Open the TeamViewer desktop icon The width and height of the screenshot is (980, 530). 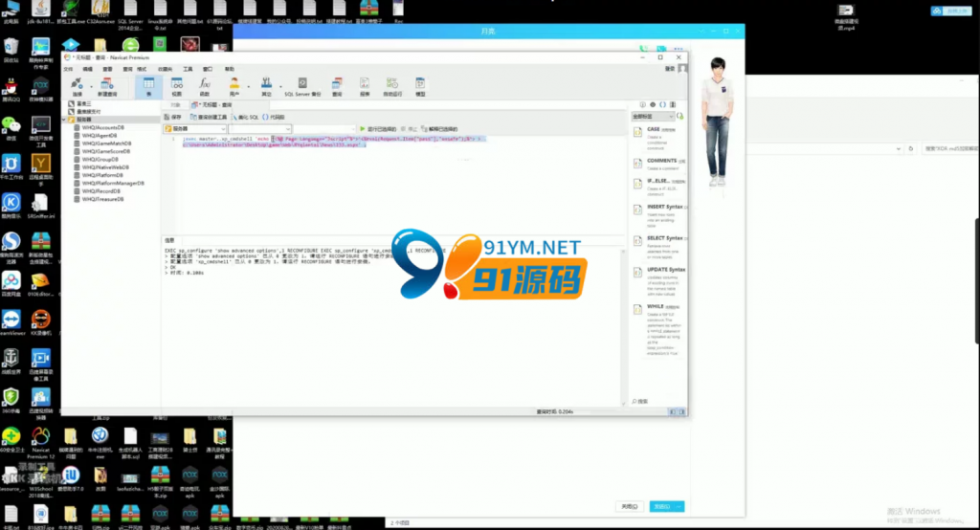11,323
